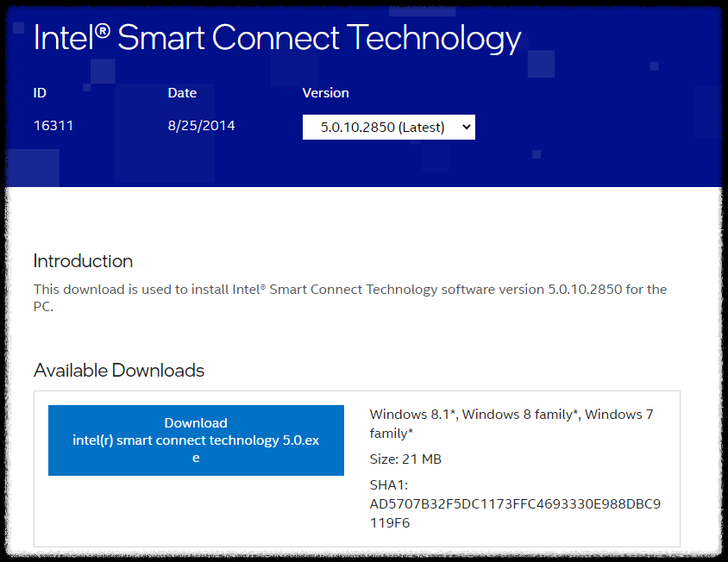The width and height of the screenshot is (728, 562).
Task: Open the Version dropdown showing 5.0.10.2850 (Latest)
Action: pos(389,127)
